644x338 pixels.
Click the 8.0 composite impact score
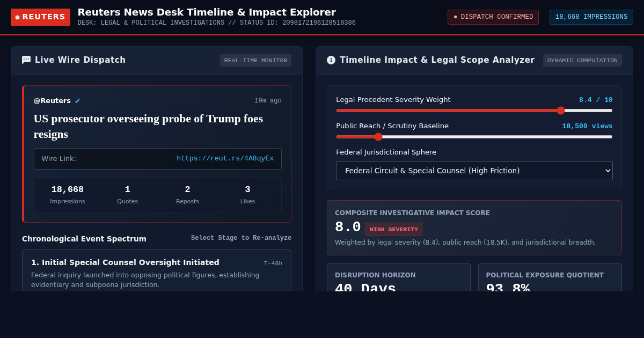point(348,227)
